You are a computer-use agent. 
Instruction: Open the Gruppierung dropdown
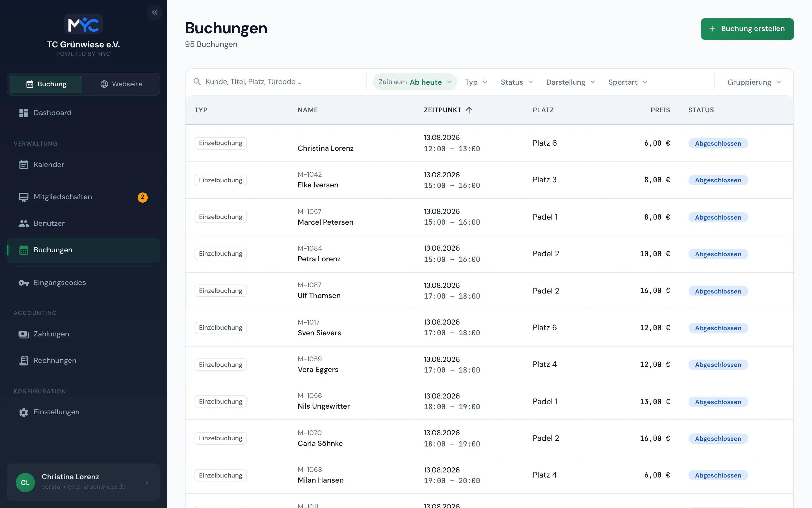[754, 82]
